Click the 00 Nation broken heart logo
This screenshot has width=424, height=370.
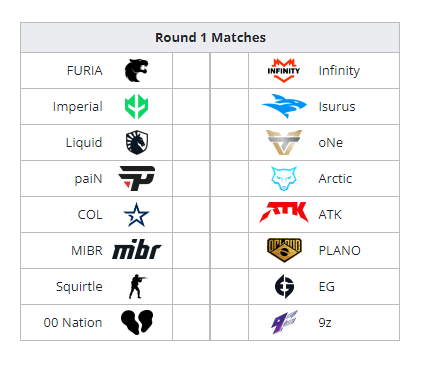point(137,322)
